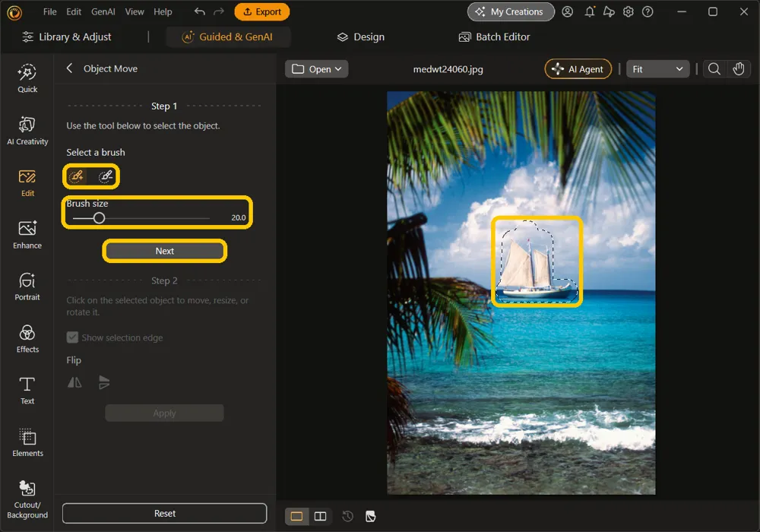Open the Portrait sidebar panel
Viewport: 760px width, 532px height.
pyautogui.click(x=27, y=287)
